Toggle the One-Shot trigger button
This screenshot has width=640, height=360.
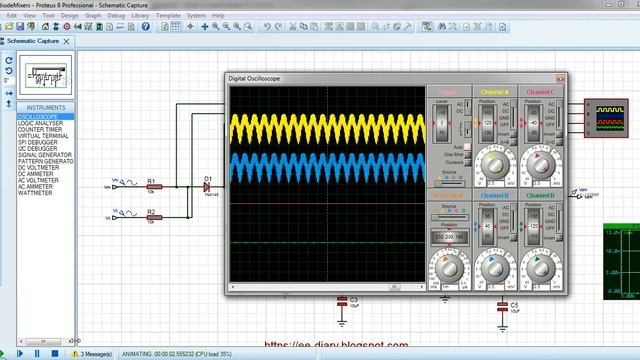[x=467, y=154]
